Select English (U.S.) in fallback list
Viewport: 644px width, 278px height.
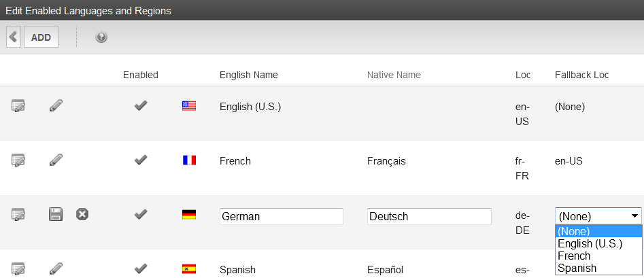(x=598, y=243)
